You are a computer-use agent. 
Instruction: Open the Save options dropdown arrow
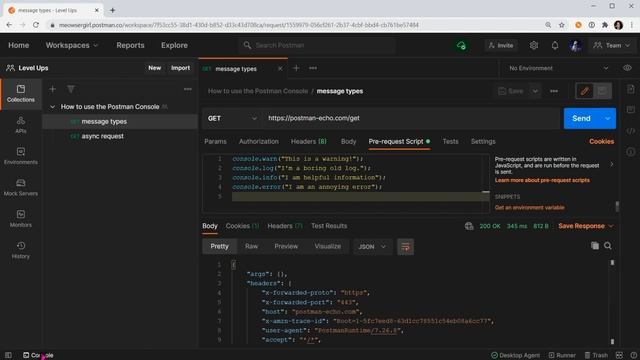click(x=535, y=91)
